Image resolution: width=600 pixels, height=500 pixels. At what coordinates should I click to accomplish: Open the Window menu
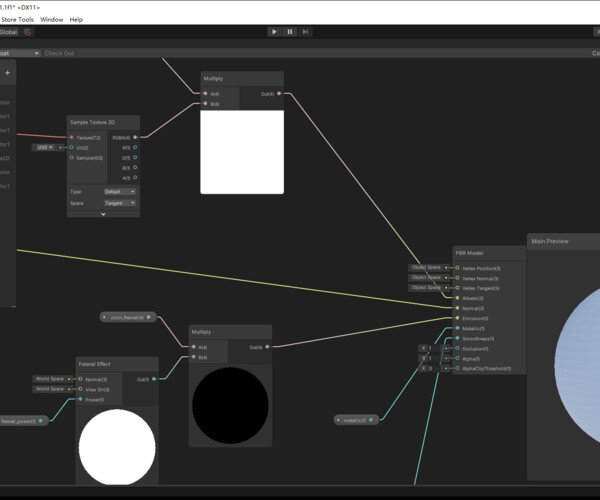pyautogui.click(x=51, y=20)
